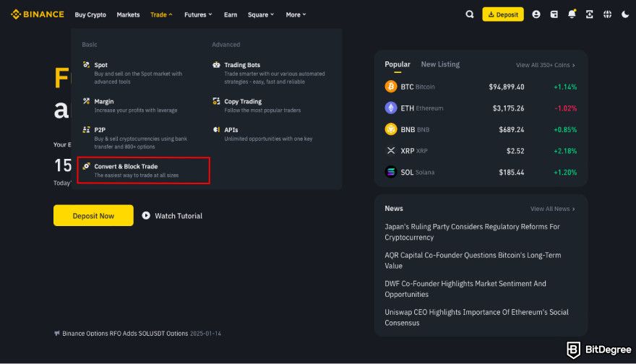Open the Buy Crypto menu
Screen dimensions: 636x364
90,14
